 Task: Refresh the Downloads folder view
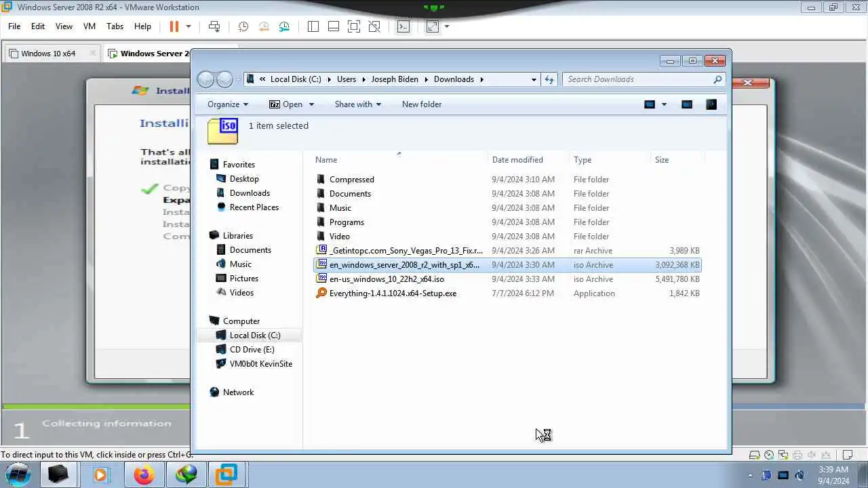pos(549,79)
